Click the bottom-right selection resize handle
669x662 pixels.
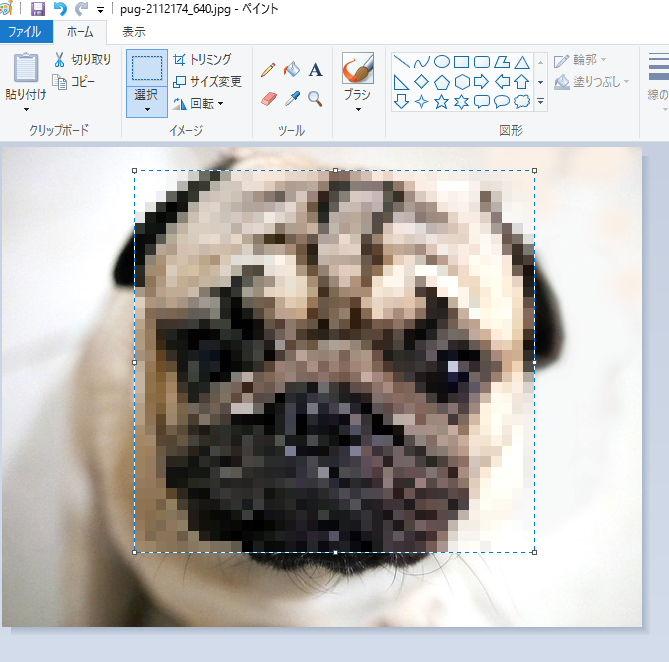pyautogui.click(x=535, y=552)
